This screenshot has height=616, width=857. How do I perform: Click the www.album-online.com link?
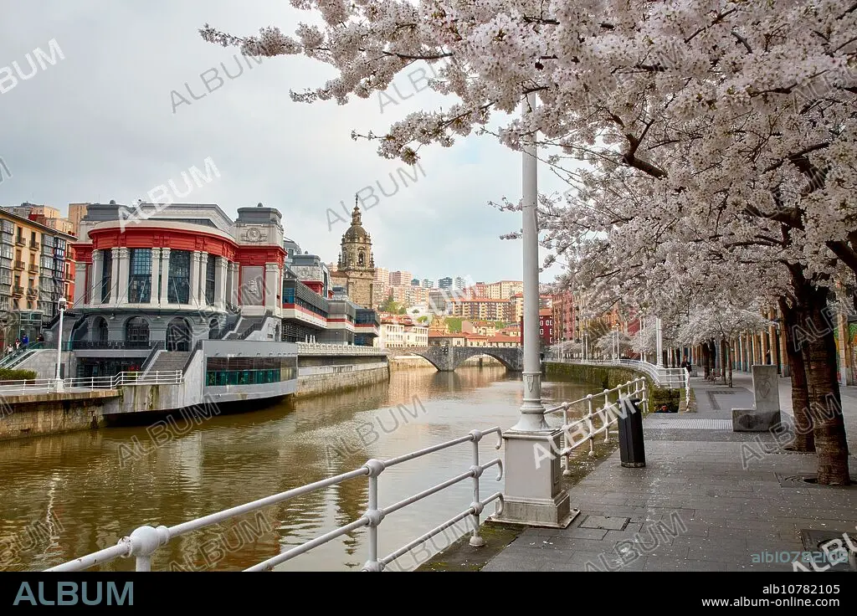point(770,603)
